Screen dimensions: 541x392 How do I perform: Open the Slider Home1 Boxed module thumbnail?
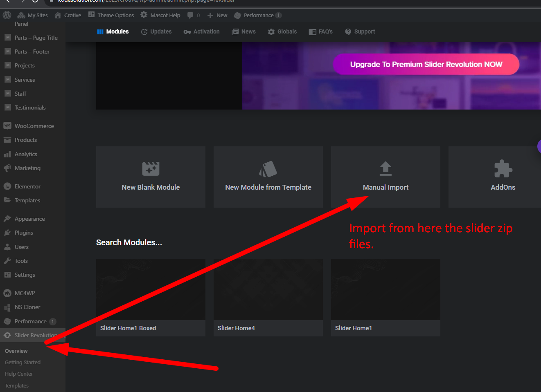coord(151,289)
